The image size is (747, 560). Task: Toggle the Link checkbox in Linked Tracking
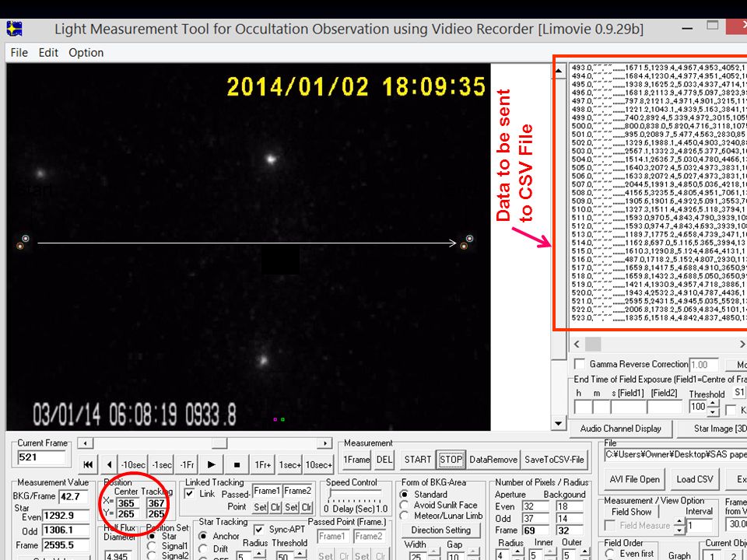(x=189, y=494)
